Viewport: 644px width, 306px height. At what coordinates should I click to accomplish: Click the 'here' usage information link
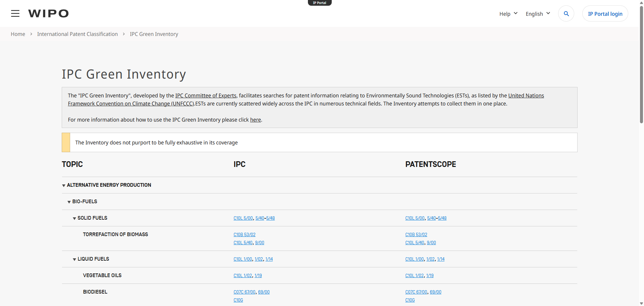(x=255, y=120)
